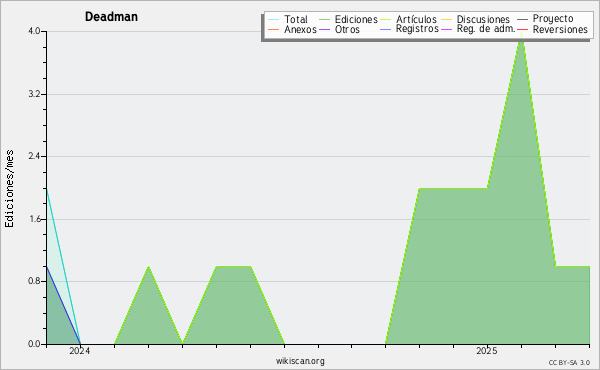Click the blue Registros line near 2024
600x370 pixels.
(63, 305)
